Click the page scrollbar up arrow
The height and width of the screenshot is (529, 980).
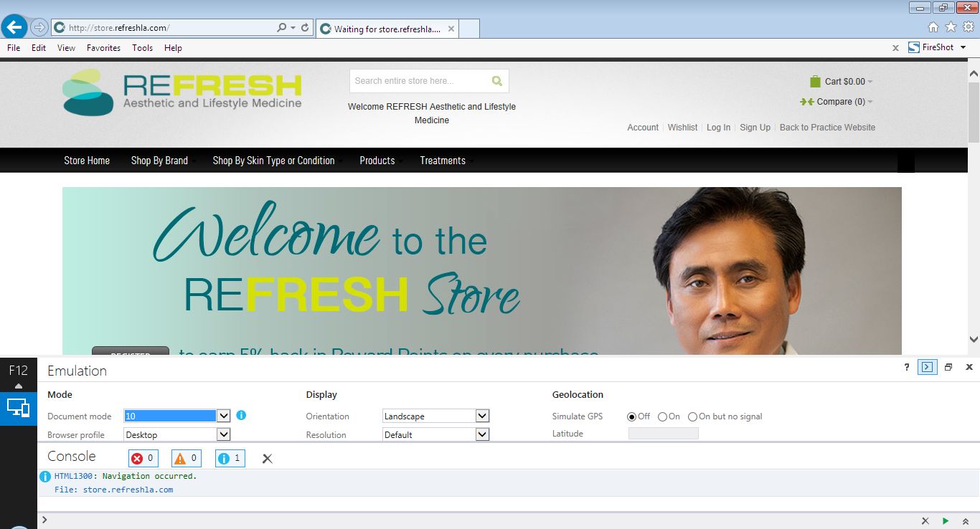pos(974,73)
